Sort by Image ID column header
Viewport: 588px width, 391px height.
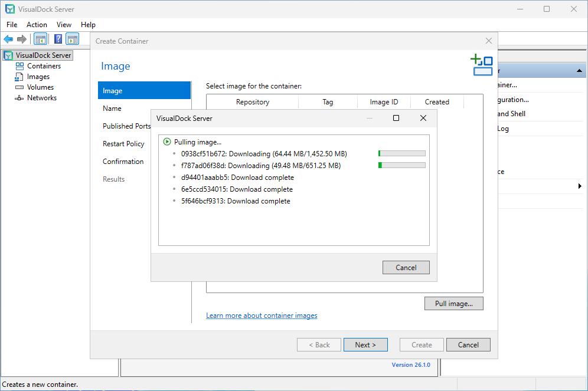pos(384,102)
